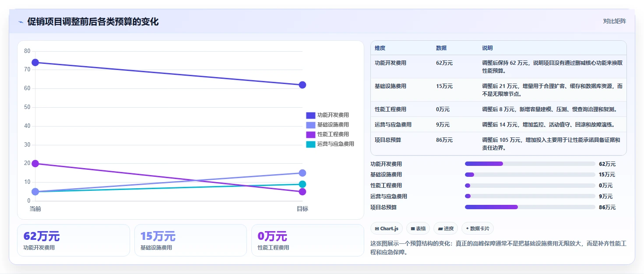Select the 数据卡片 tag chip
Viewport: 644px width, 274px height.
(478, 228)
